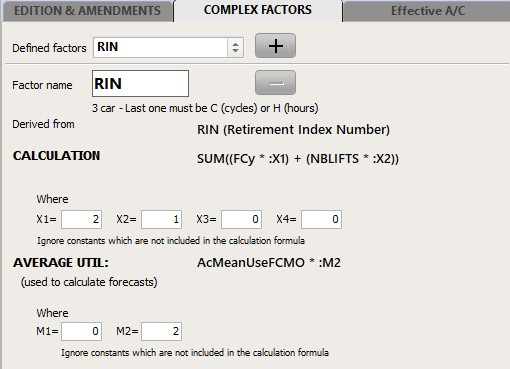Click the '3 car - Last one must be' hint

point(205,108)
